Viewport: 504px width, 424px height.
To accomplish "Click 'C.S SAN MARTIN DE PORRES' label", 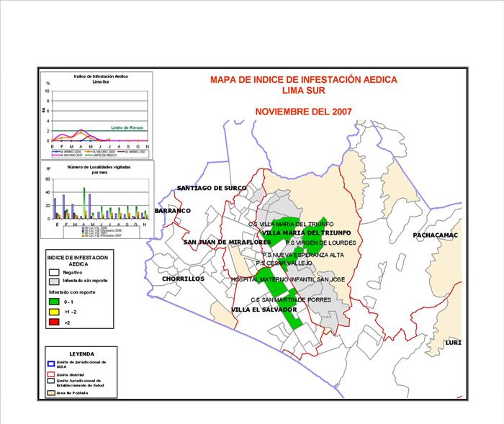I will (291, 299).
